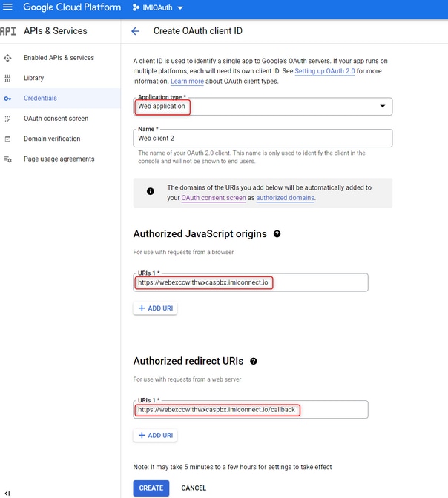Image resolution: width=448 pixels, height=498 pixels.
Task: Go back using the left arrow icon
Action: click(x=136, y=31)
